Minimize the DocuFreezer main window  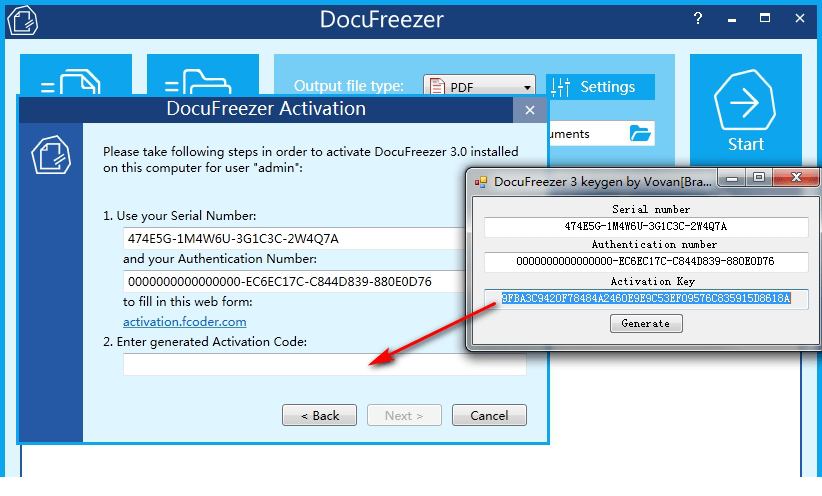coord(732,19)
